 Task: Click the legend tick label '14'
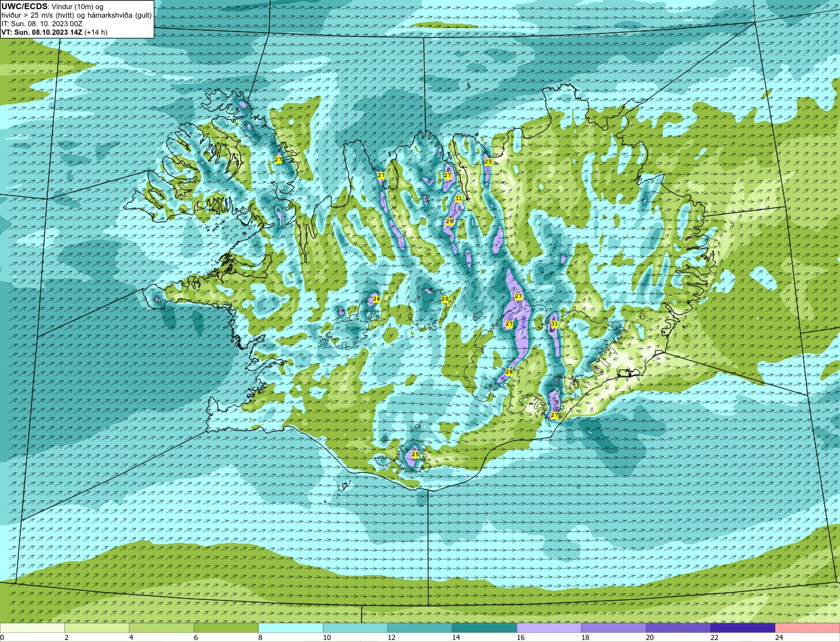click(455, 637)
